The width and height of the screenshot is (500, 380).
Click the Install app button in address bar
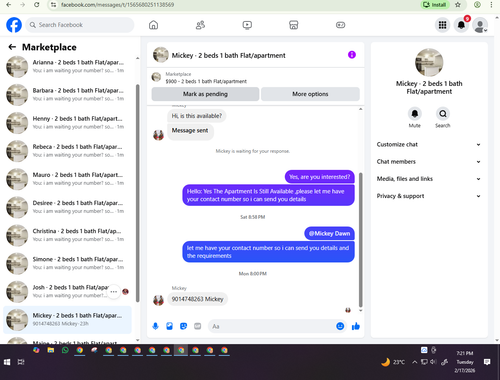pyautogui.click(x=434, y=5)
